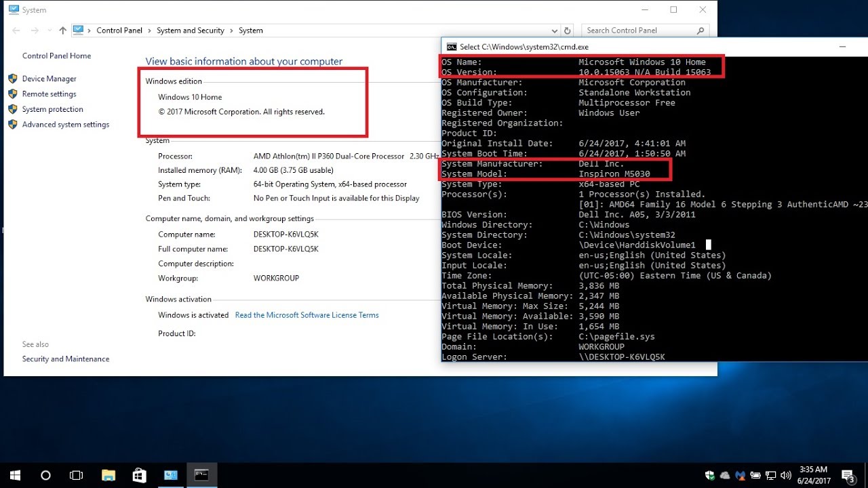
Task: Launch File Explorer from taskbar
Action: point(108,475)
